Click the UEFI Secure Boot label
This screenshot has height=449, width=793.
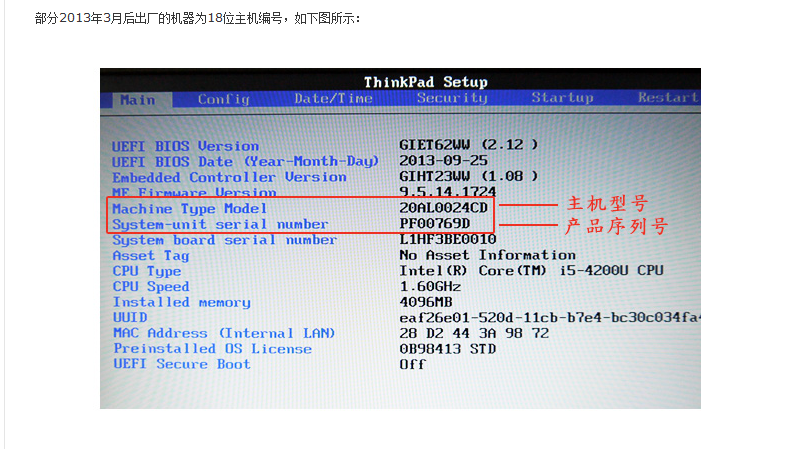coord(182,364)
